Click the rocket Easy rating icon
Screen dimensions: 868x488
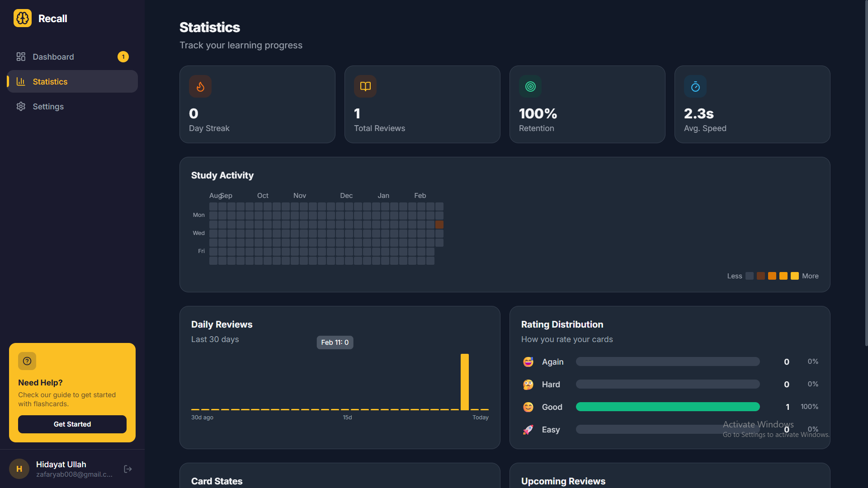[528, 430]
